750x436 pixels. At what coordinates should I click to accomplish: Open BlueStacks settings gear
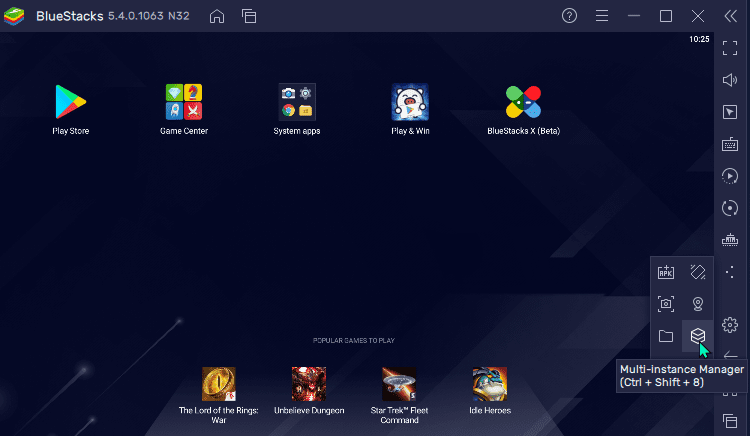pos(730,325)
